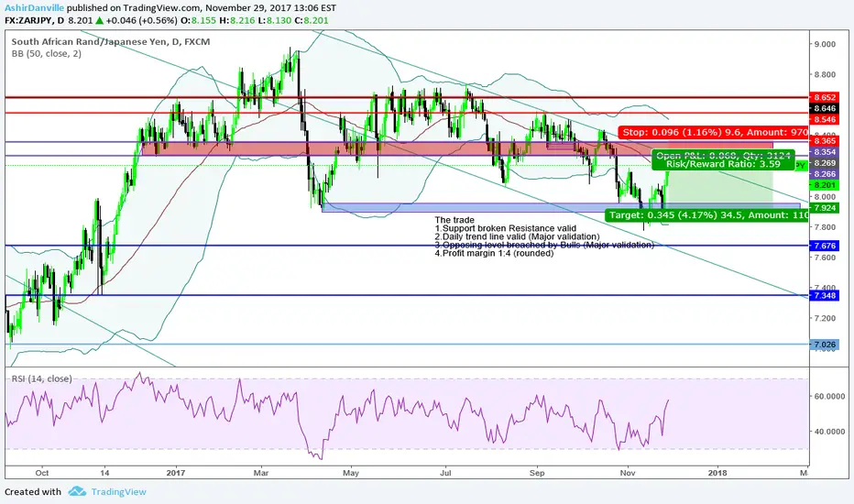Viewport: 854px width, 504px height.
Task: Click the 8.266 purple price tag
Action: click(825, 174)
